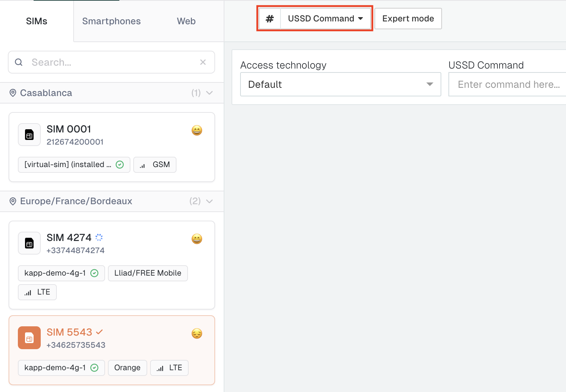566x392 pixels.
Task: Collapse the Europe/France/Bordeaux group
Action: (x=210, y=201)
